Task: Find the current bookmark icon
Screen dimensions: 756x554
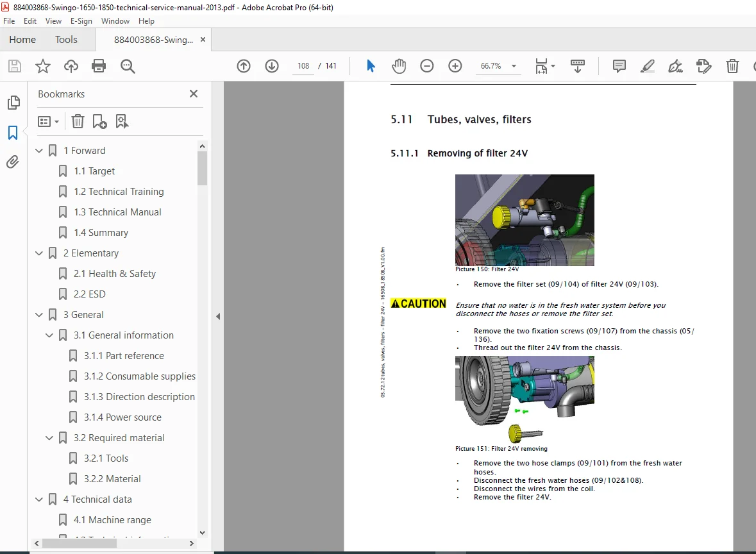Action: click(x=122, y=121)
